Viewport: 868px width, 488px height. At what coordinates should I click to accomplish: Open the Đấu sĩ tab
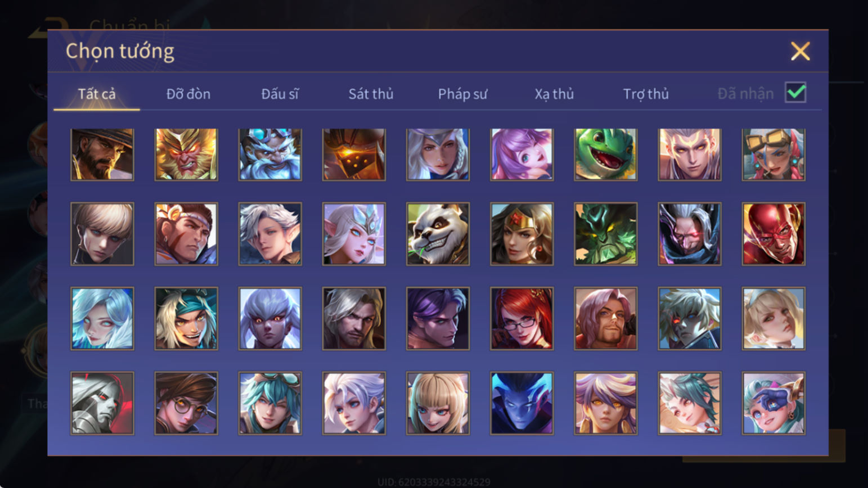(x=280, y=94)
